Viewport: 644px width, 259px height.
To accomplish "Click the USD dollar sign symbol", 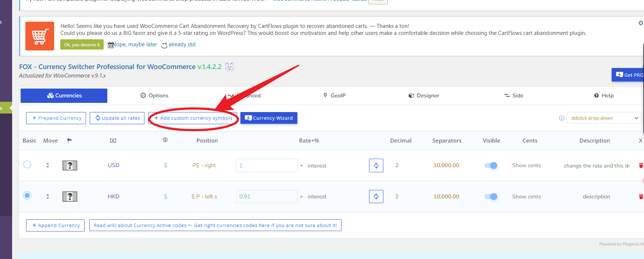I will (165, 165).
